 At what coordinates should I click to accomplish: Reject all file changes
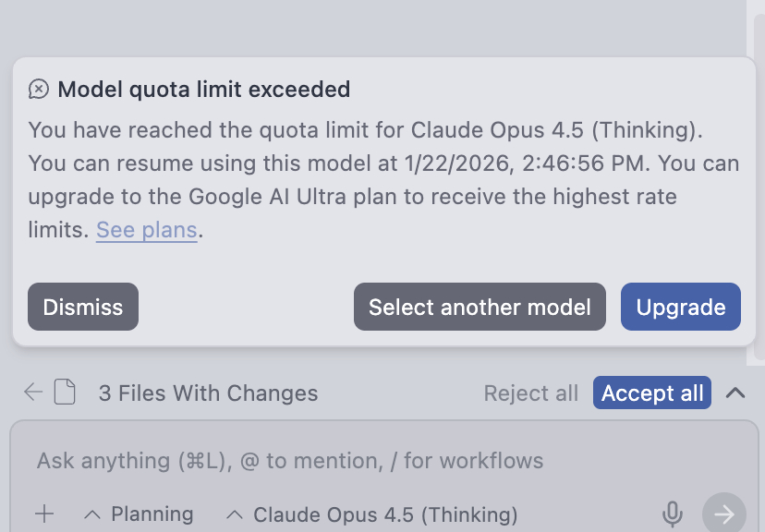click(x=530, y=393)
